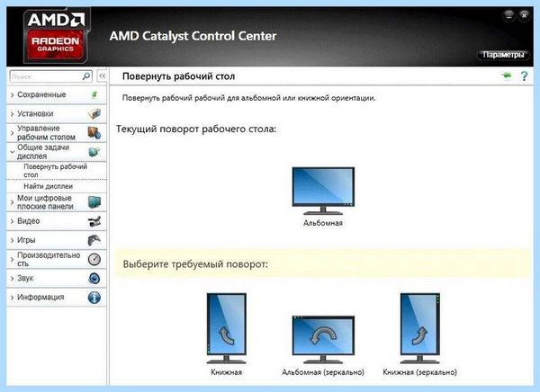Viewport: 540px width, 392px height.
Task: Click the Игры menu label
Action: (26, 240)
